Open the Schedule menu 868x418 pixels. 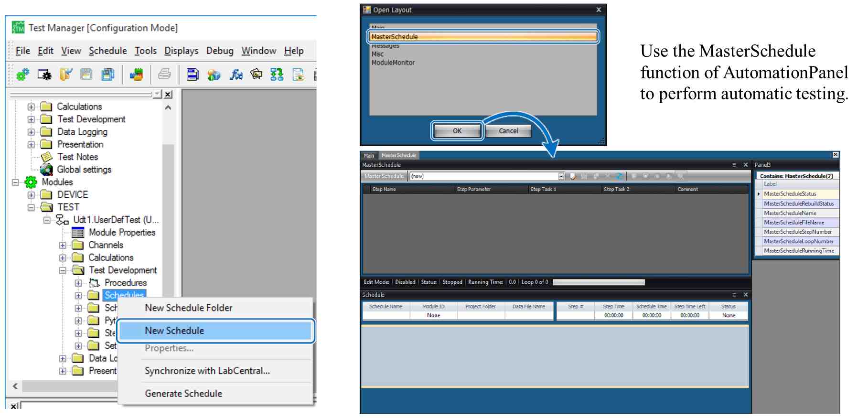[108, 51]
